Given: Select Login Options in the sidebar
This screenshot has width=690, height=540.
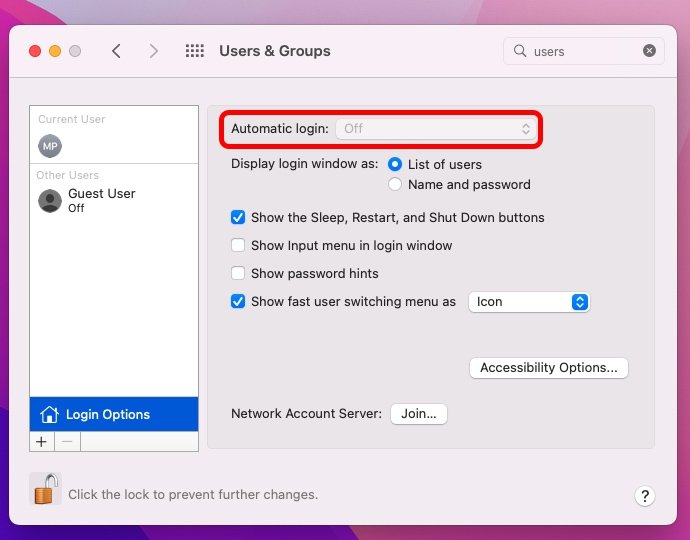Looking at the screenshot, I should [x=114, y=414].
